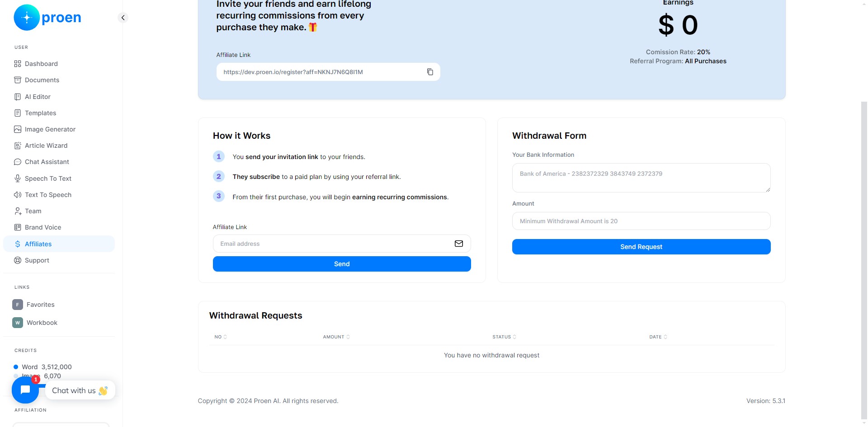Click the Send Request button
This screenshot has width=868, height=427.
(x=641, y=247)
